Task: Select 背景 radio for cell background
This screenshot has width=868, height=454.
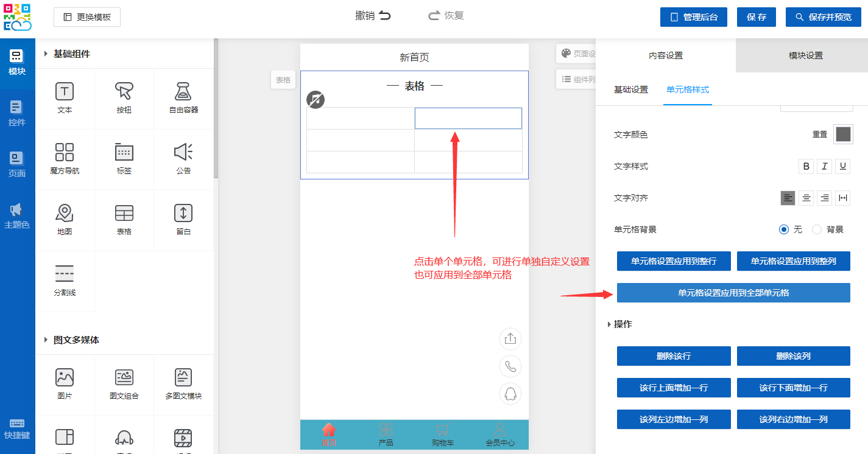Action: 817,229
